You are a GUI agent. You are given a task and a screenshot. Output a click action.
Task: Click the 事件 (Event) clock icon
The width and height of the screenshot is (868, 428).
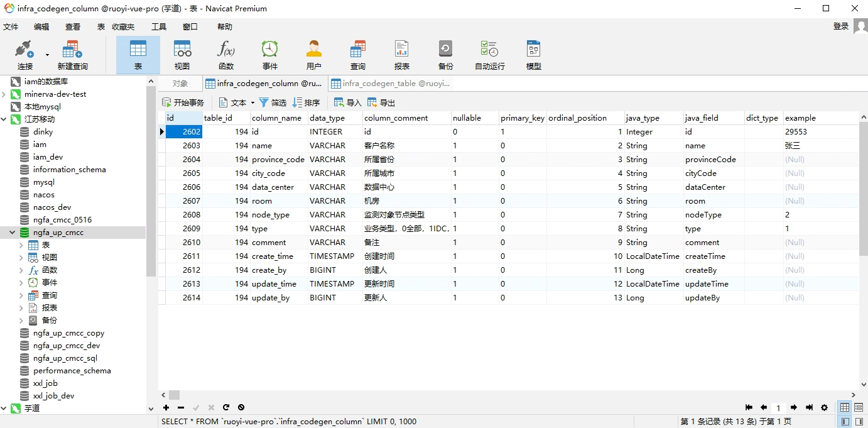[270, 55]
